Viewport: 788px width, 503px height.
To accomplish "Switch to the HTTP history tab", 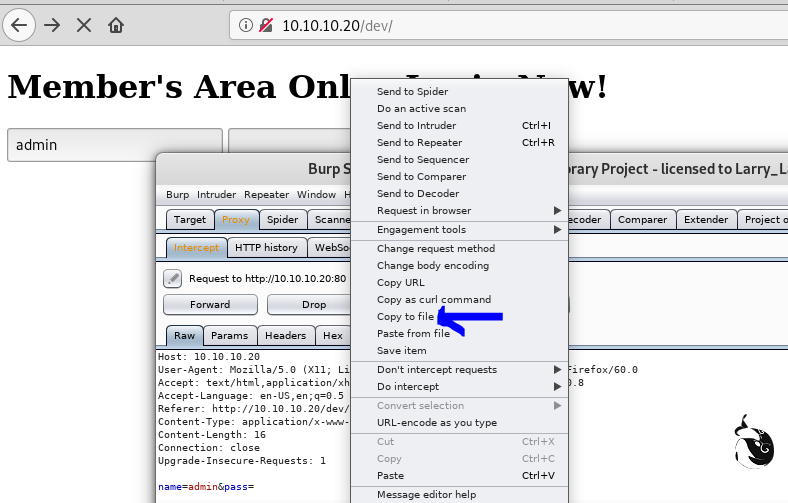I will pos(266,248).
